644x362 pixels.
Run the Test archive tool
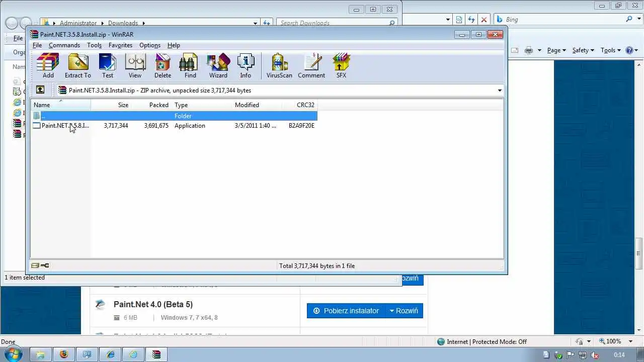coord(108,66)
